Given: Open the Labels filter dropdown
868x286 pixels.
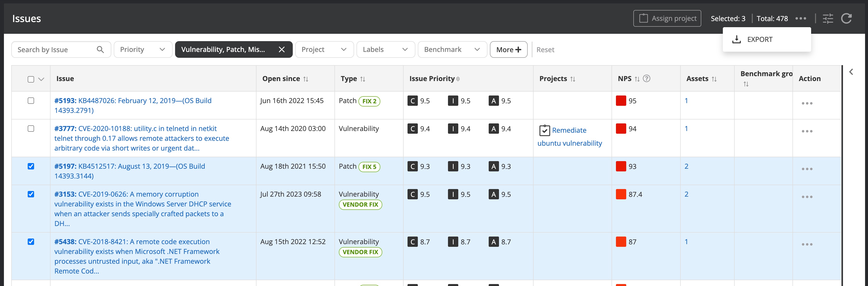Looking at the screenshot, I should pos(385,49).
